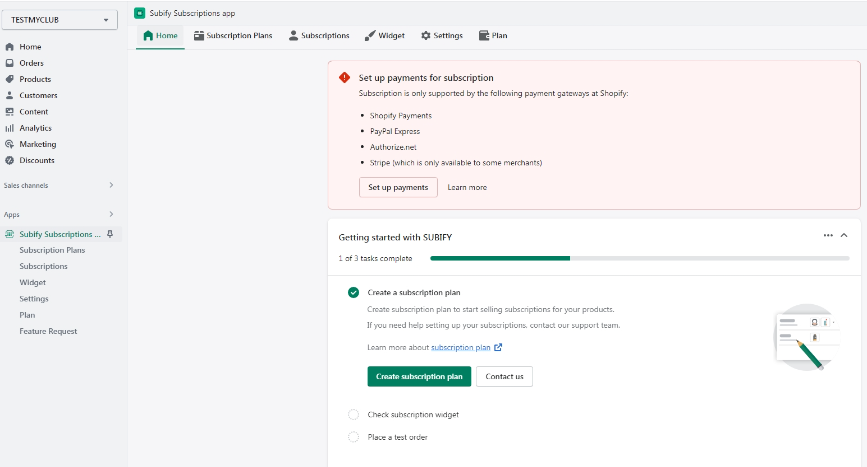Click the Learn more link
The width and height of the screenshot is (867, 467).
(x=467, y=187)
